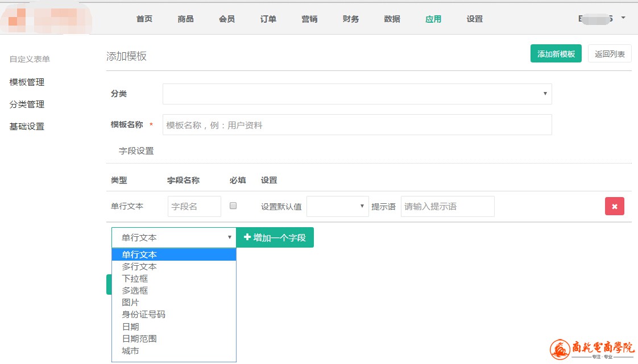Choose 日期范围 option in the list

pyautogui.click(x=174, y=339)
